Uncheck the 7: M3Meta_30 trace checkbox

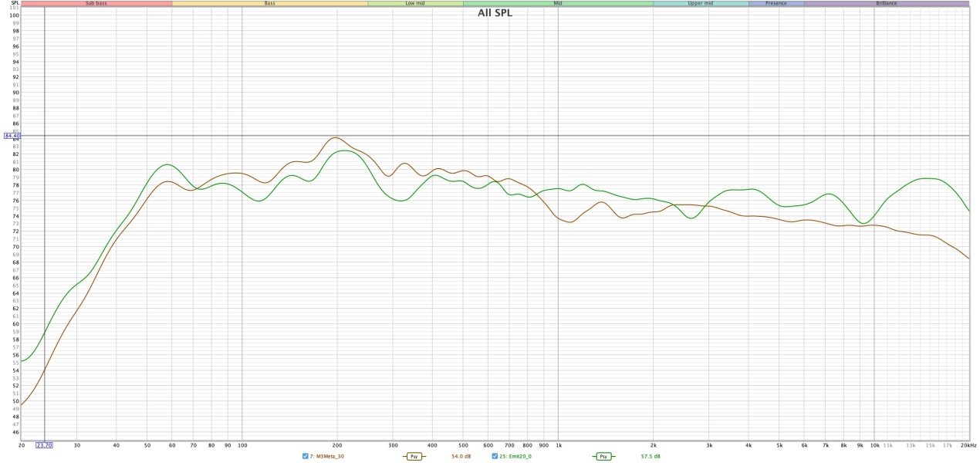pyautogui.click(x=306, y=456)
